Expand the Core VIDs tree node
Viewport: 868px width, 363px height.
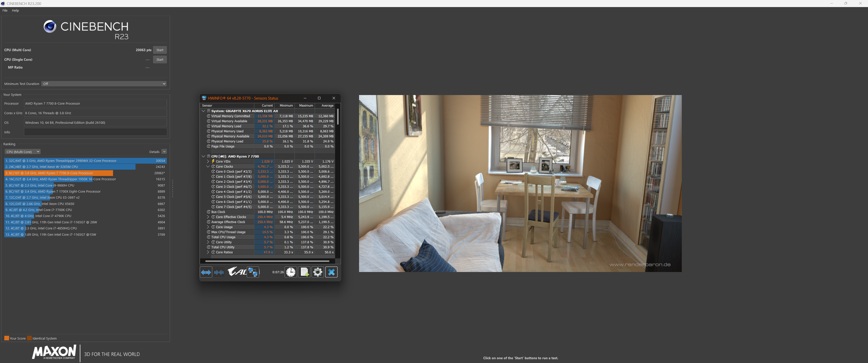tap(208, 162)
